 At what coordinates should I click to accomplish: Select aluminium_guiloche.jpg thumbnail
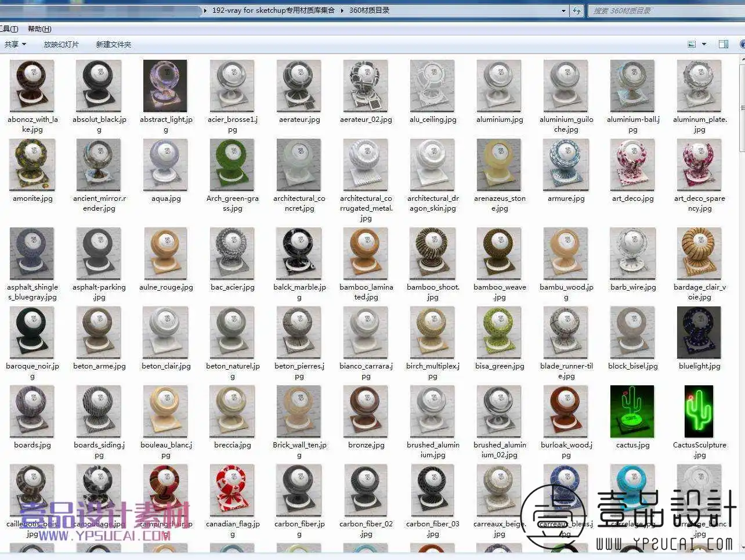[566, 86]
